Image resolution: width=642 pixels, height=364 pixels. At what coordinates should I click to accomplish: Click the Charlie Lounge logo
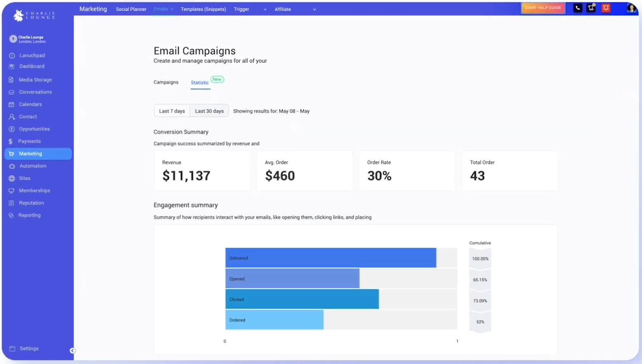pyautogui.click(x=34, y=15)
